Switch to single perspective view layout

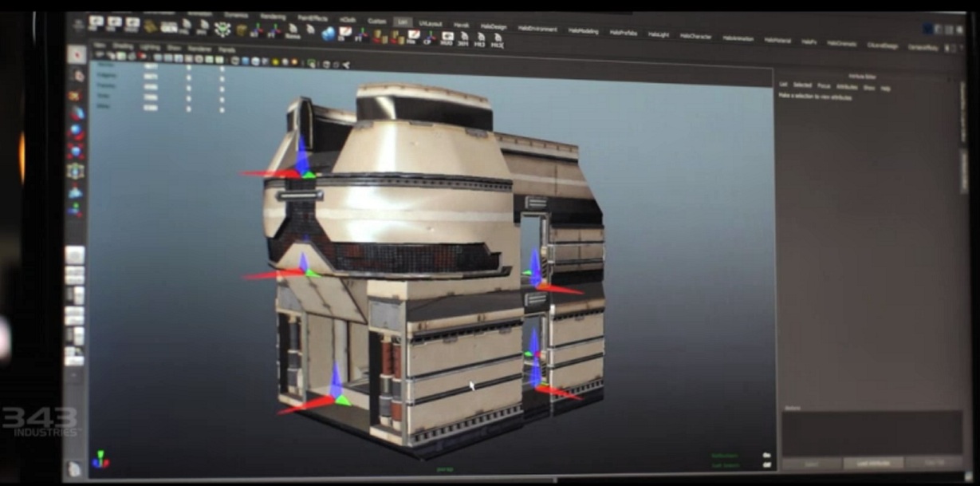tap(75, 255)
